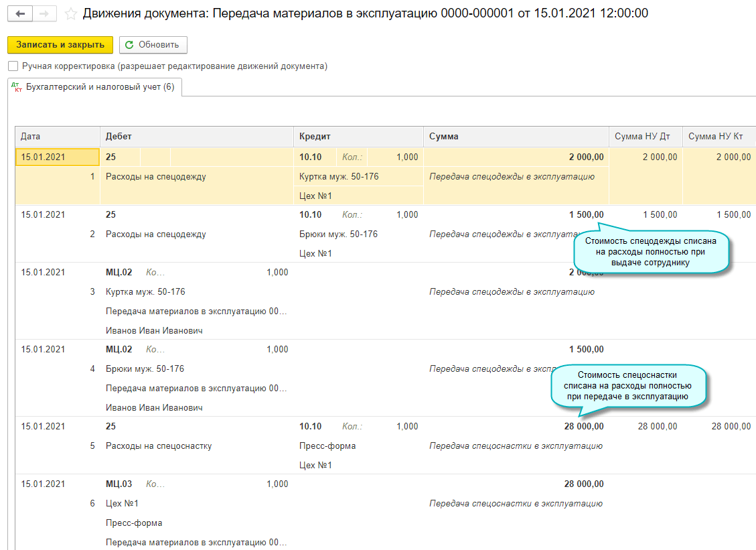The height and width of the screenshot is (550, 756).
Task: Click the Дата column header
Action: click(x=57, y=137)
